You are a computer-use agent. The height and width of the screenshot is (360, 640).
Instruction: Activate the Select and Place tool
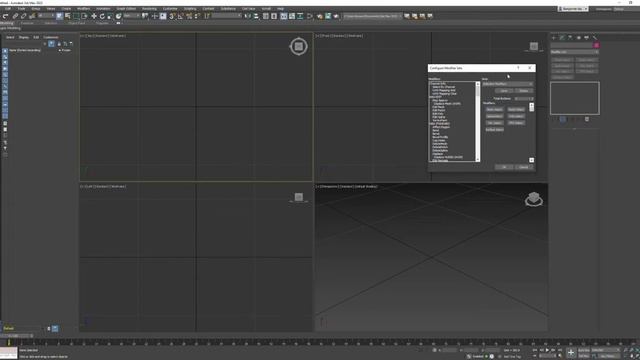pos(118,16)
